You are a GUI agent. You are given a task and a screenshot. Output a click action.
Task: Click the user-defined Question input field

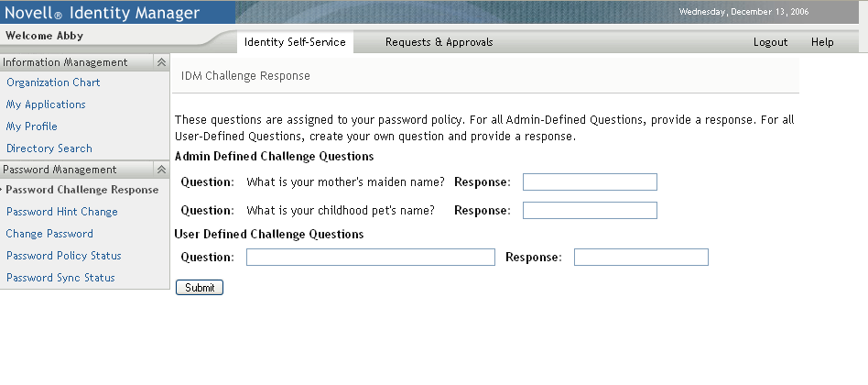371,258
